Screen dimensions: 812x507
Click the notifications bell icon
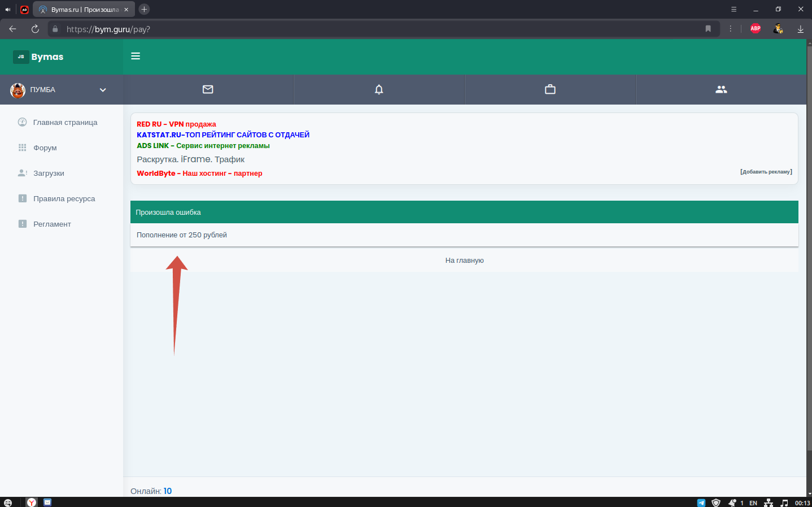click(379, 89)
